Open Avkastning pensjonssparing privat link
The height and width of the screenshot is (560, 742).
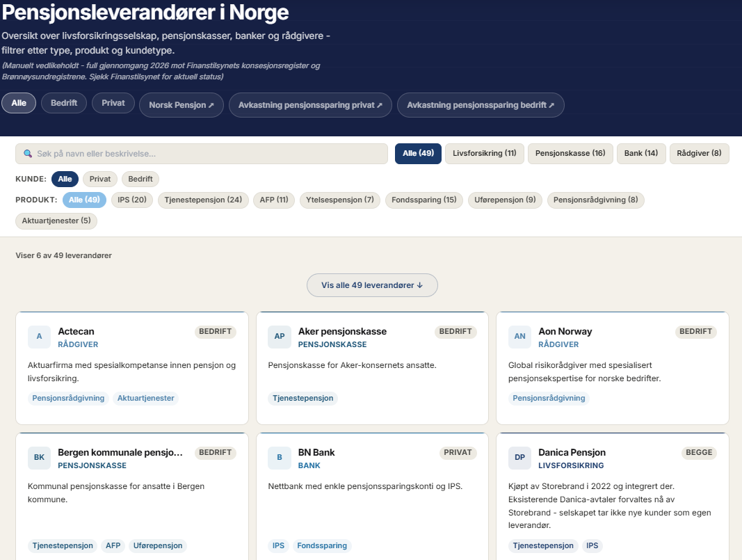coord(310,105)
